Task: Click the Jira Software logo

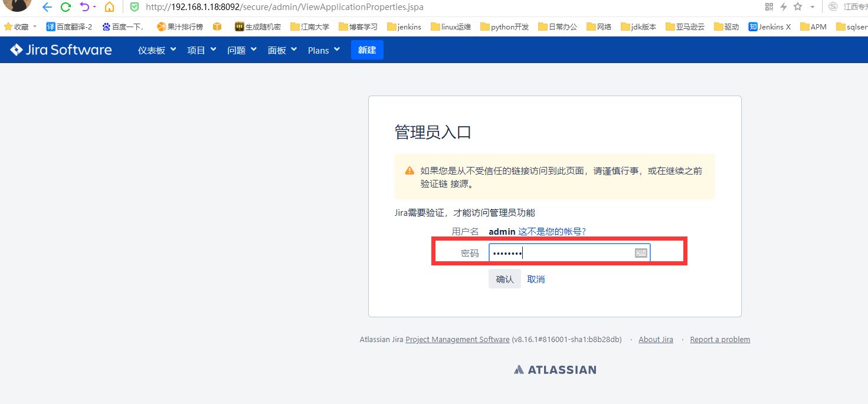Action: [61, 50]
